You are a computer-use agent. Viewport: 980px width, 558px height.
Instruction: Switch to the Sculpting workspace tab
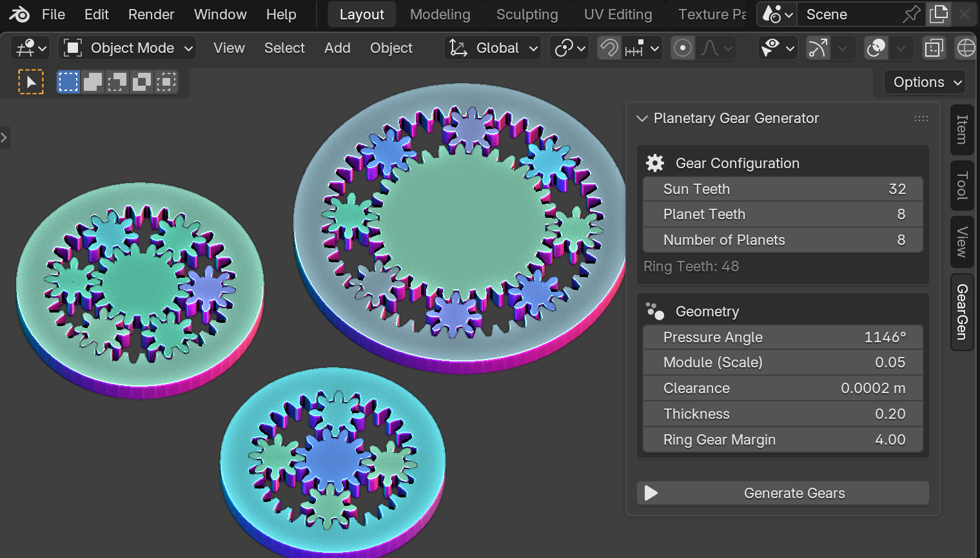tap(527, 14)
